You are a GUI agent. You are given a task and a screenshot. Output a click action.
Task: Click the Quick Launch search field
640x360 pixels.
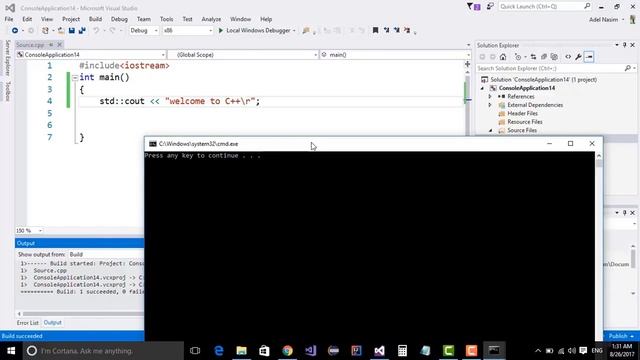[x=541, y=7]
